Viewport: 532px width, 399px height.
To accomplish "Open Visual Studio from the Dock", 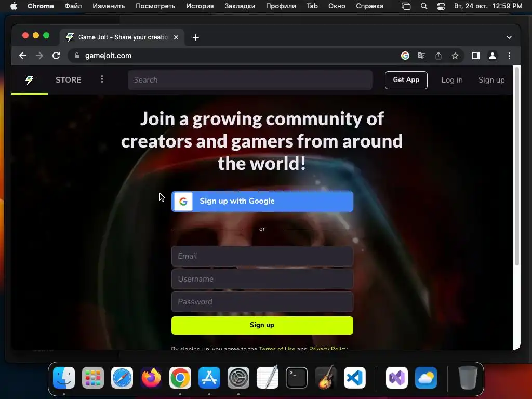I will 397,378.
